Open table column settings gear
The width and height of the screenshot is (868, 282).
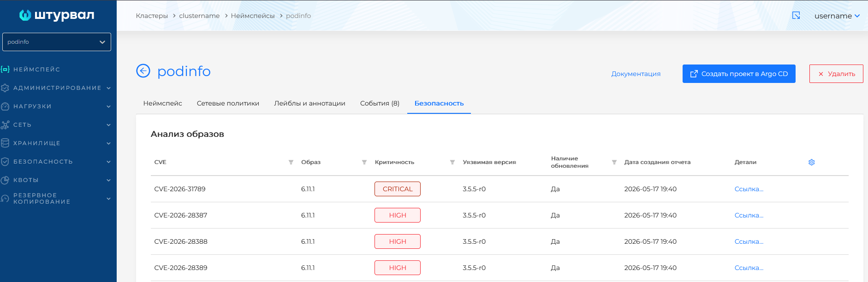pos(812,162)
